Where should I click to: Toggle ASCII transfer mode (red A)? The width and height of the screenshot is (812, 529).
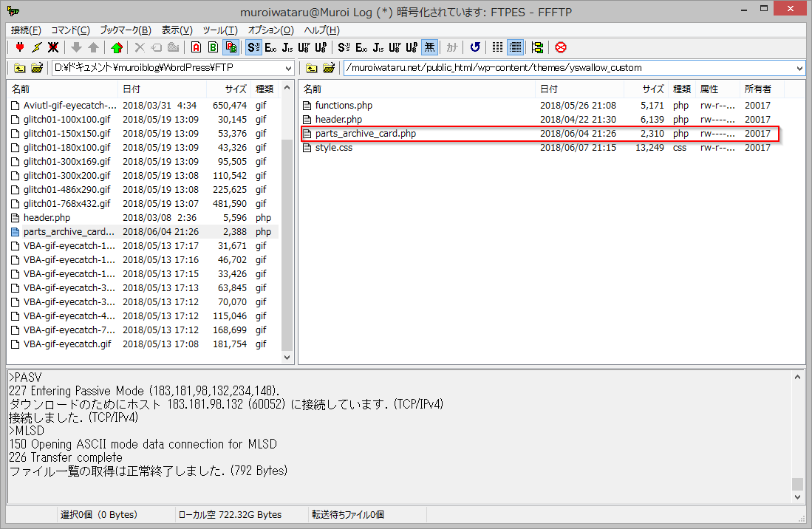pyautogui.click(x=196, y=47)
